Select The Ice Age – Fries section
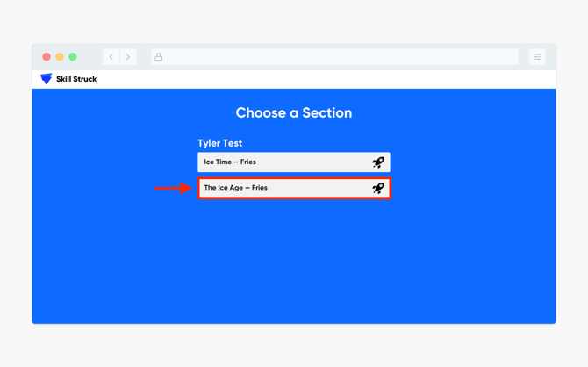The width and height of the screenshot is (588, 367). (294, 188)
